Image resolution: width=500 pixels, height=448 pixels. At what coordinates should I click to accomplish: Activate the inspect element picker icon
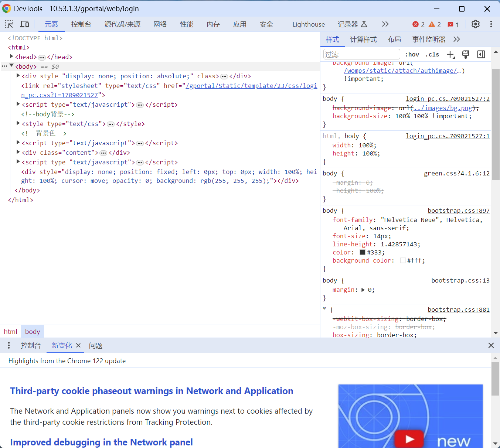pos(9,24)
